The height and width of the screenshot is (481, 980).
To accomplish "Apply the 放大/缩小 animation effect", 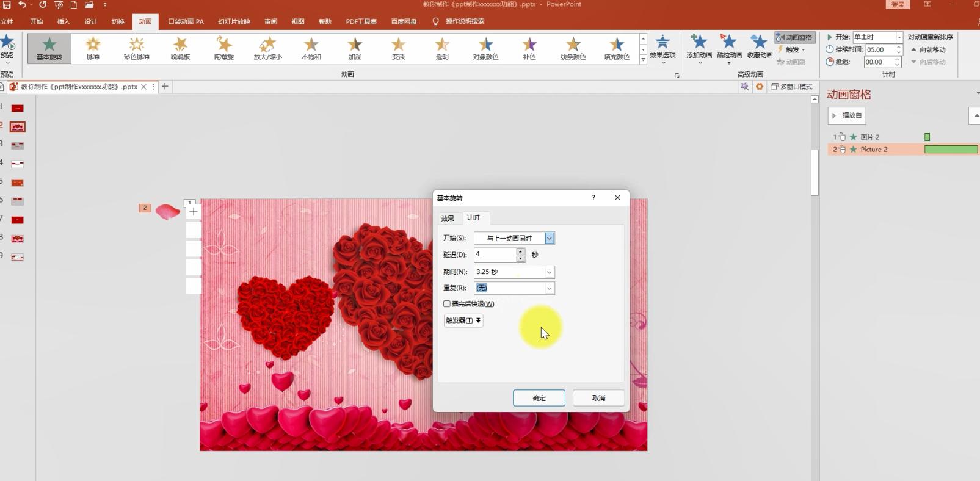I will click(268, 48).
